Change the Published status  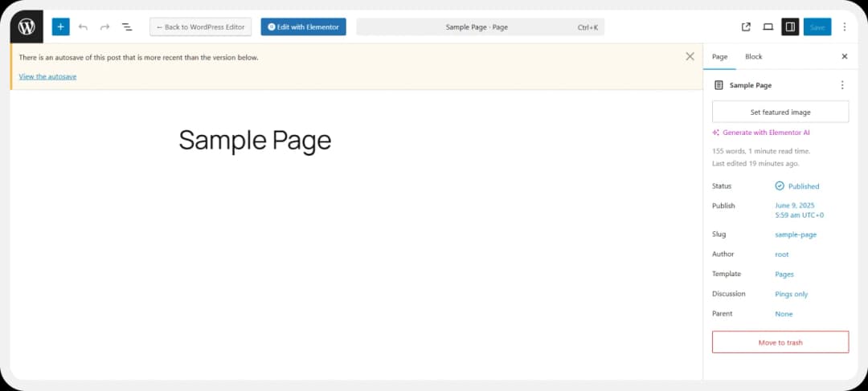[x=797, y=186]
